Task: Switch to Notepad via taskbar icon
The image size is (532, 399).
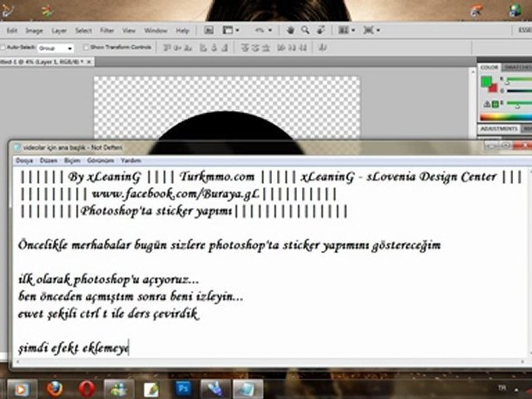Action: click(x=248, y=389)
